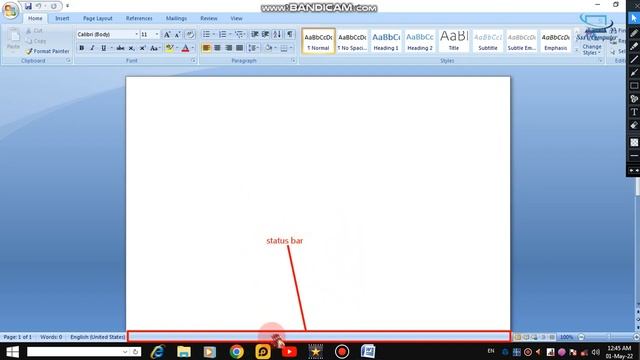Toggle italic formatting
Viewport: 640px width, 360px height.
pos(92,48)
